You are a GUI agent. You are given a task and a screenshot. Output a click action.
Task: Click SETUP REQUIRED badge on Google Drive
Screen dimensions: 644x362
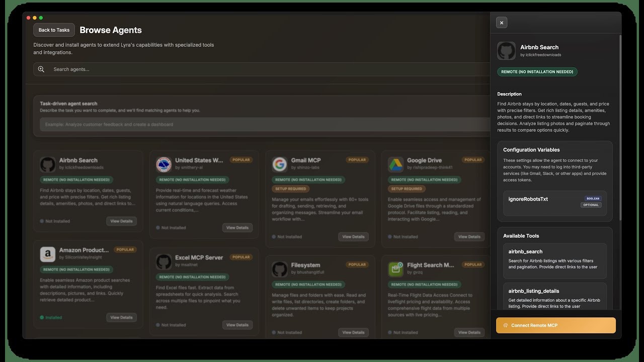(x=407, y=189)
